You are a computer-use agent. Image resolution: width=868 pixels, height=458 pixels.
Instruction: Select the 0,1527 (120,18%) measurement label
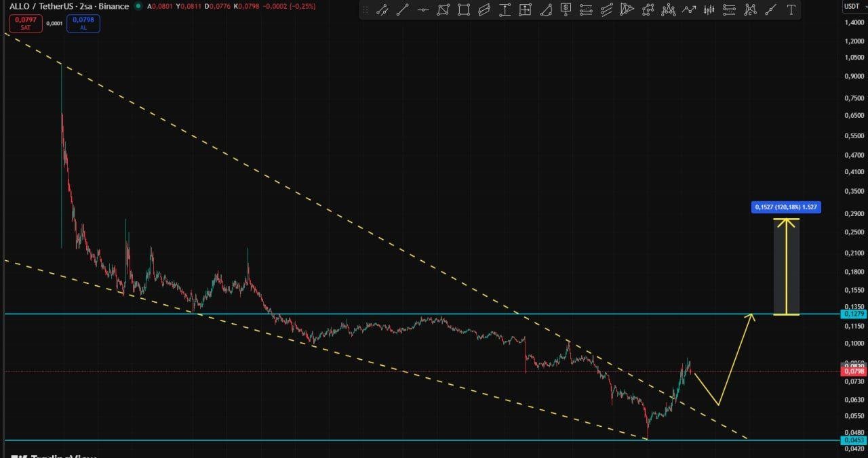click(786, 207)
